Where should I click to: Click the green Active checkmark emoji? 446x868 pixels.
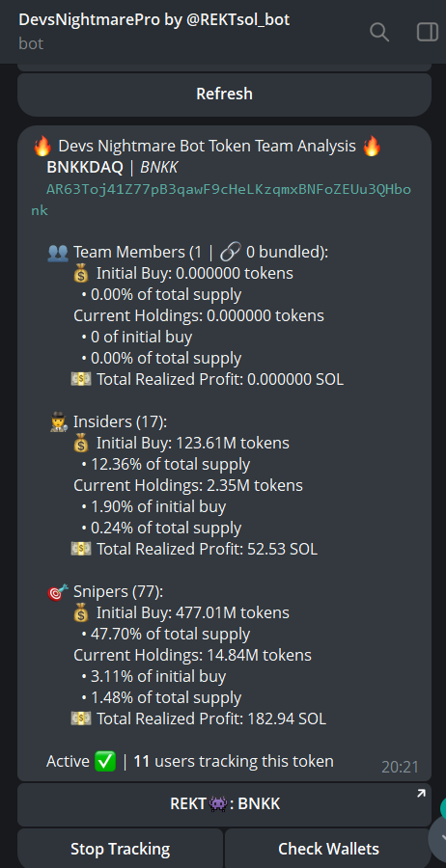tap(105, 762)
